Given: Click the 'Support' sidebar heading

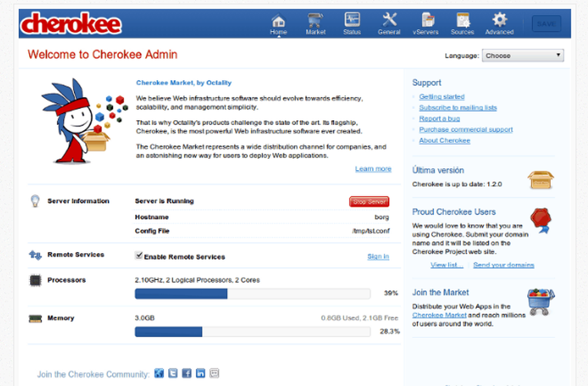Looking at the screenshot, I should pos(427,83).
